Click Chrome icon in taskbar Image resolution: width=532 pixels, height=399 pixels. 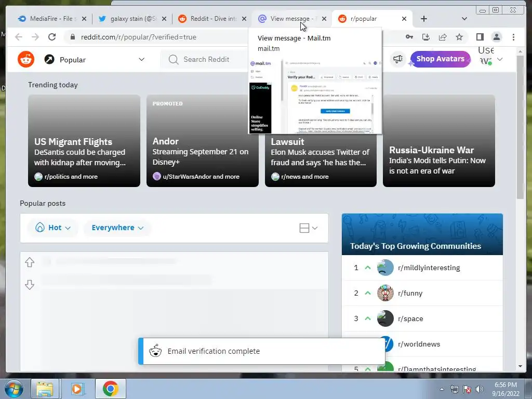110,389
